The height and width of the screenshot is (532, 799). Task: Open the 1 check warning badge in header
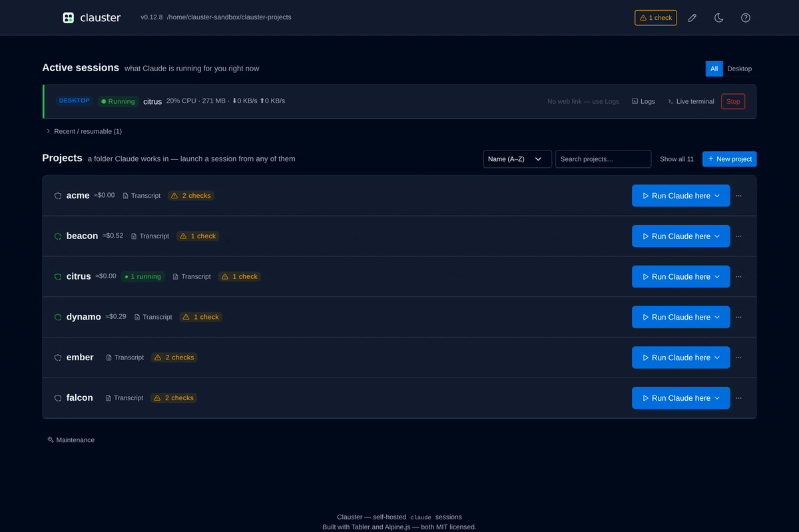[x=656, y=18]
